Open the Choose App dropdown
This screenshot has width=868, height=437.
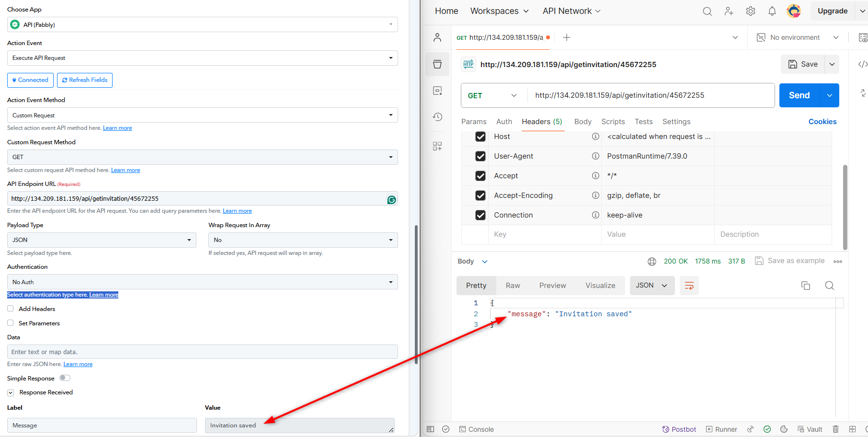click(x=203, y=24)
